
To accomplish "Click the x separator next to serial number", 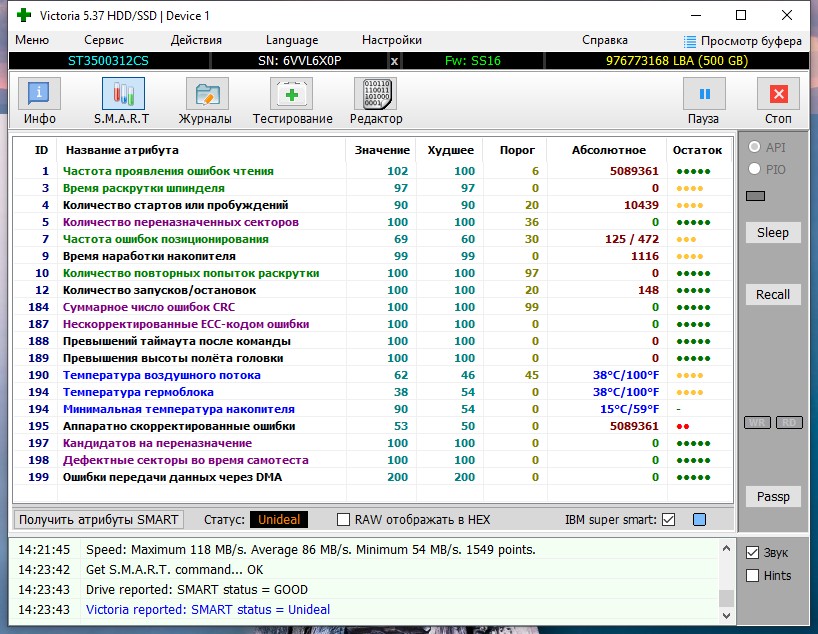I will coord(394,61).
